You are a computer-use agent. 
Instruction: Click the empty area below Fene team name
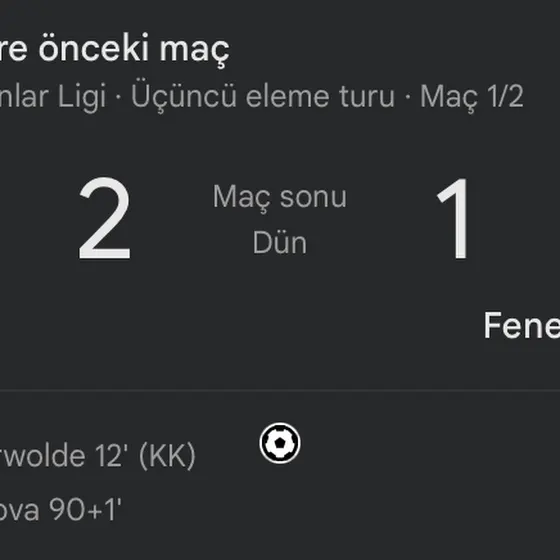point(521,362)
